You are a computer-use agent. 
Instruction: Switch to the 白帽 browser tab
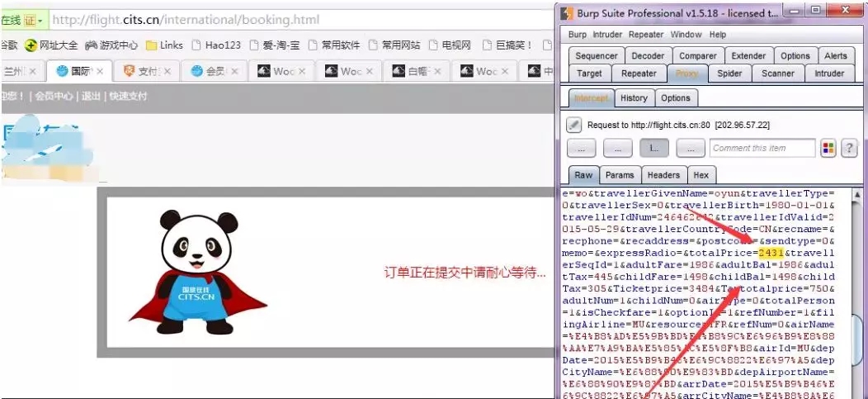point(417,72)
